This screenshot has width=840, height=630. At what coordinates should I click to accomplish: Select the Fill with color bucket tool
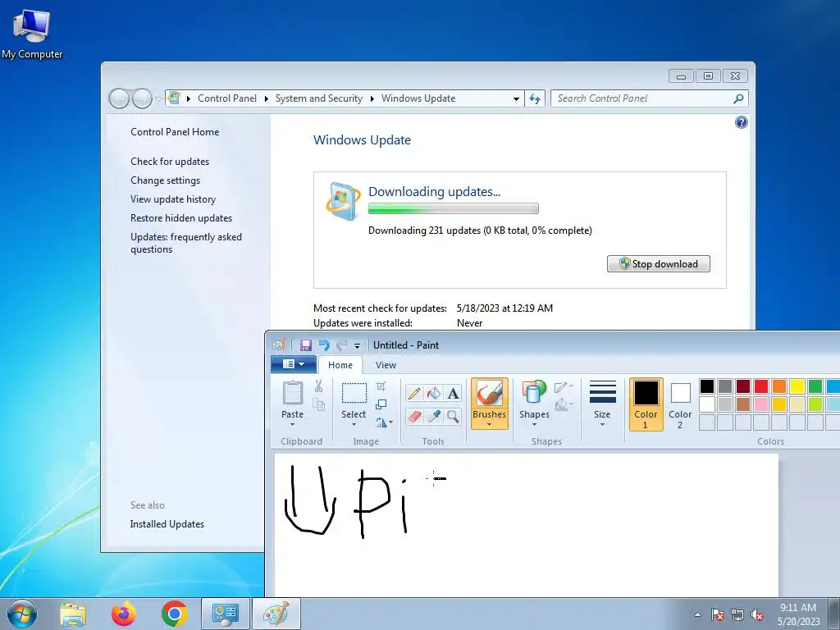point(433,394)
